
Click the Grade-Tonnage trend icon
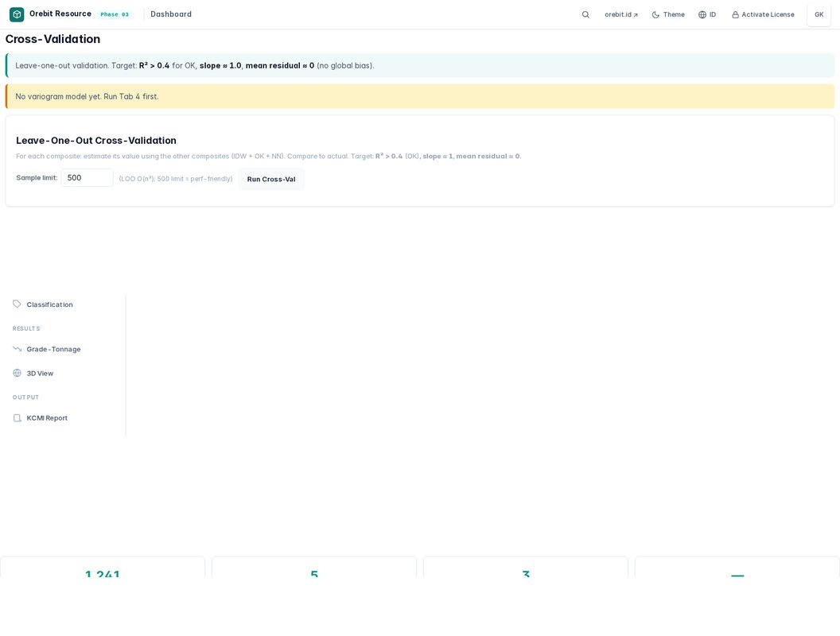click(x=17, y=349)
